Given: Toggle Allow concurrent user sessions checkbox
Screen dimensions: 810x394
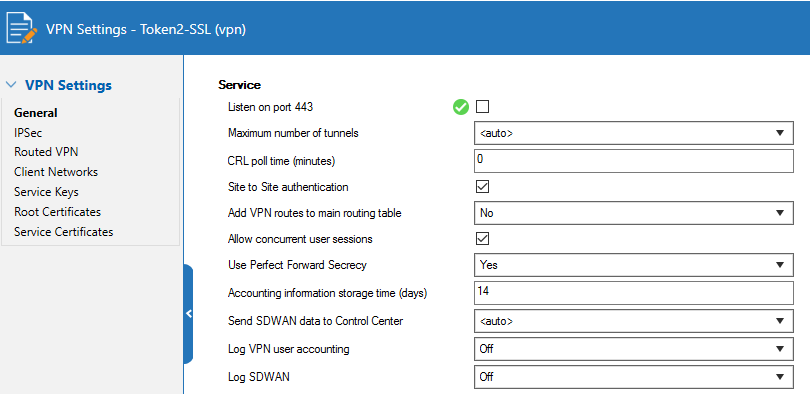Looking at the screenshot, I should (x=482, y=239).
